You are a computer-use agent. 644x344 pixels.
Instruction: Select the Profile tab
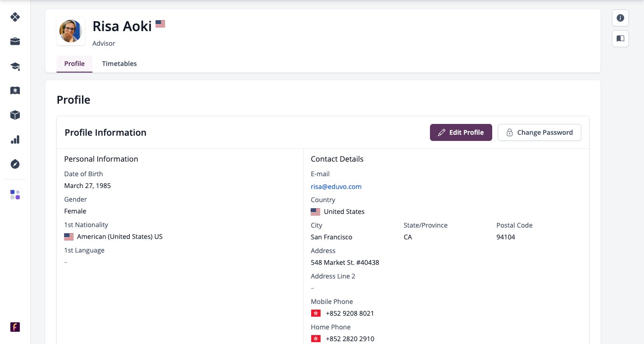click(x=74, y=64)
